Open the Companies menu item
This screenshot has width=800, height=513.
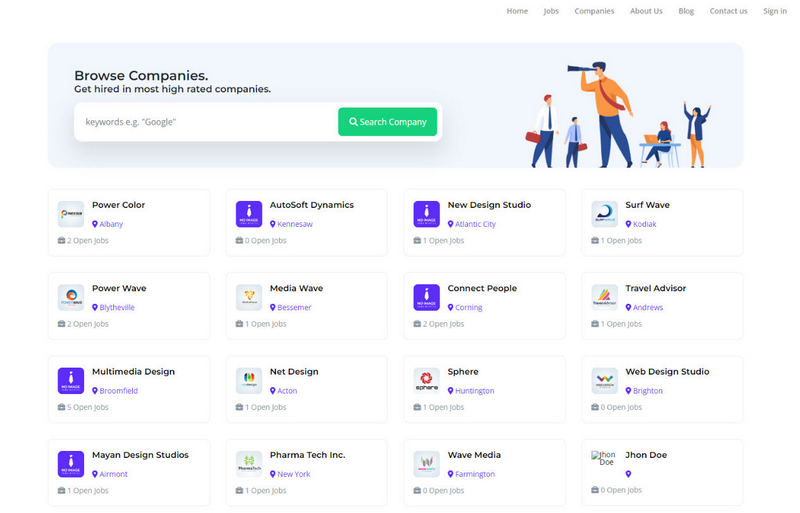pos(594,11)
